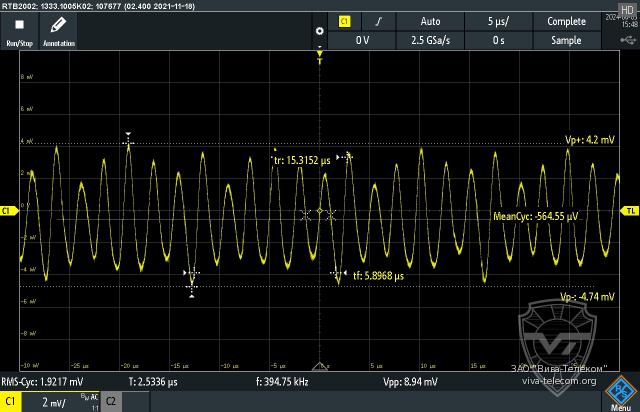Toggle channel C2 on
Screen dimensions: 640x412
112,401
